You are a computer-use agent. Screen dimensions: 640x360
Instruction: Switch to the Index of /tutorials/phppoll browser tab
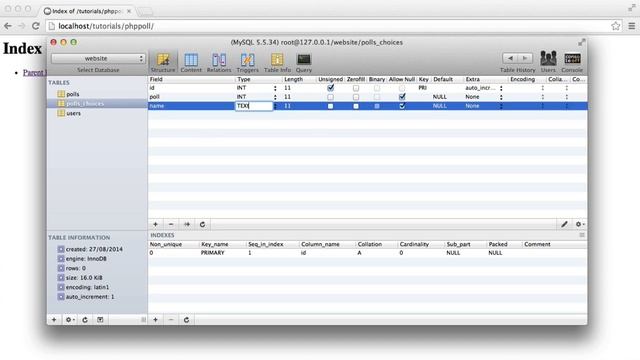87,11
